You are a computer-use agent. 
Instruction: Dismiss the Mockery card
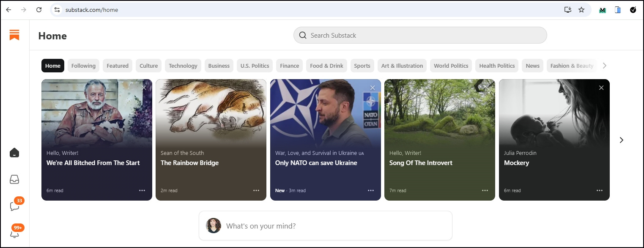pos(601,88)
